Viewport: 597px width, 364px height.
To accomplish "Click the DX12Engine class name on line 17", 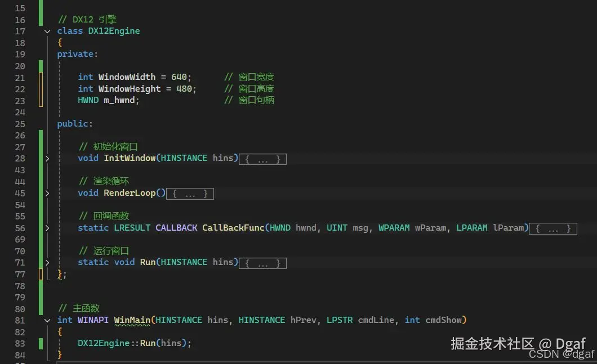I will [x=114, y=31].
